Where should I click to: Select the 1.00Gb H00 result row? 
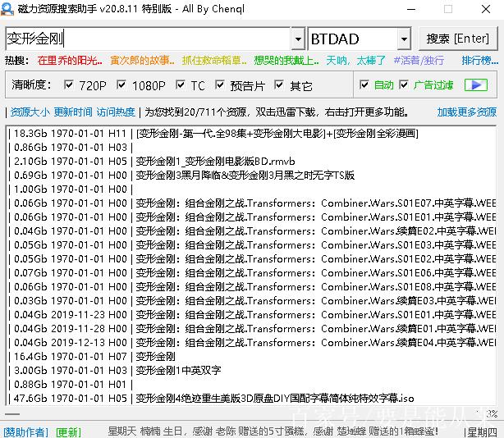[x=250, y=189]
